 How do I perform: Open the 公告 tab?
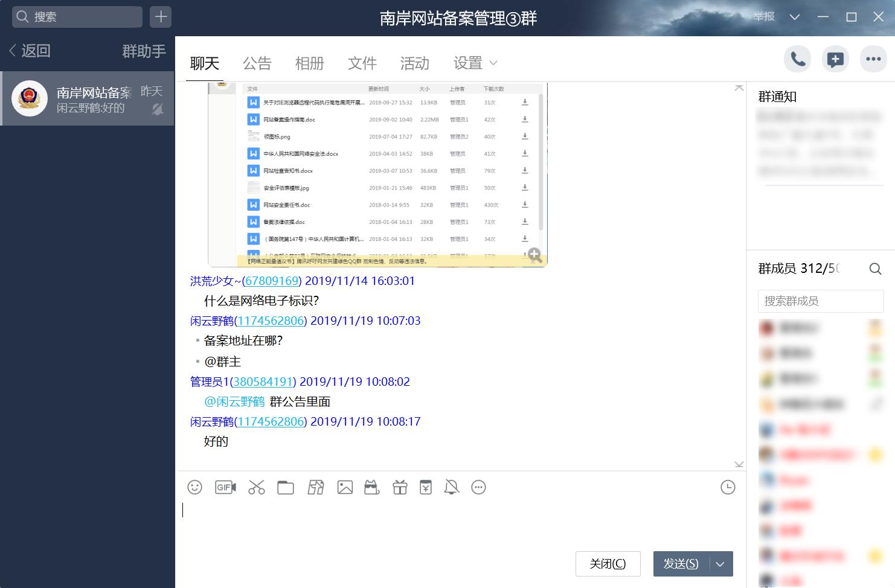point(257,63)
